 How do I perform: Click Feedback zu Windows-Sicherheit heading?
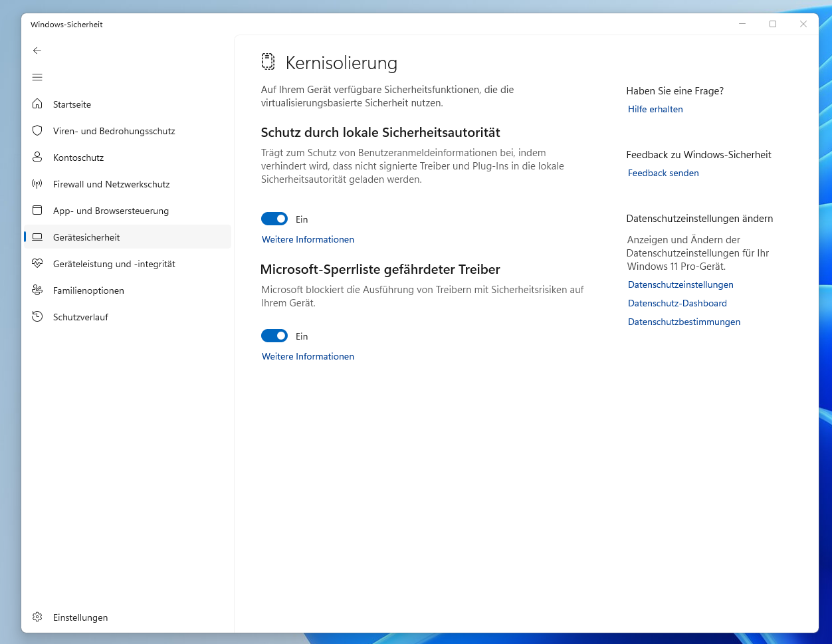tap(698, 154)
